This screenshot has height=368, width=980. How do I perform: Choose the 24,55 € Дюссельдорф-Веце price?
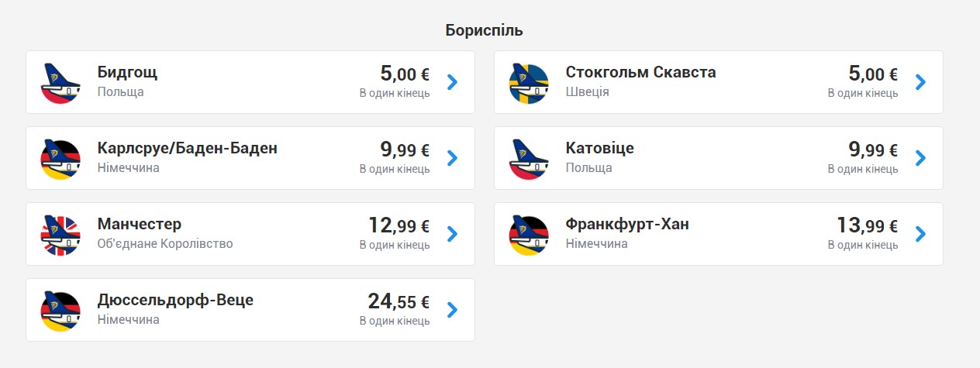tap(399, 301)
